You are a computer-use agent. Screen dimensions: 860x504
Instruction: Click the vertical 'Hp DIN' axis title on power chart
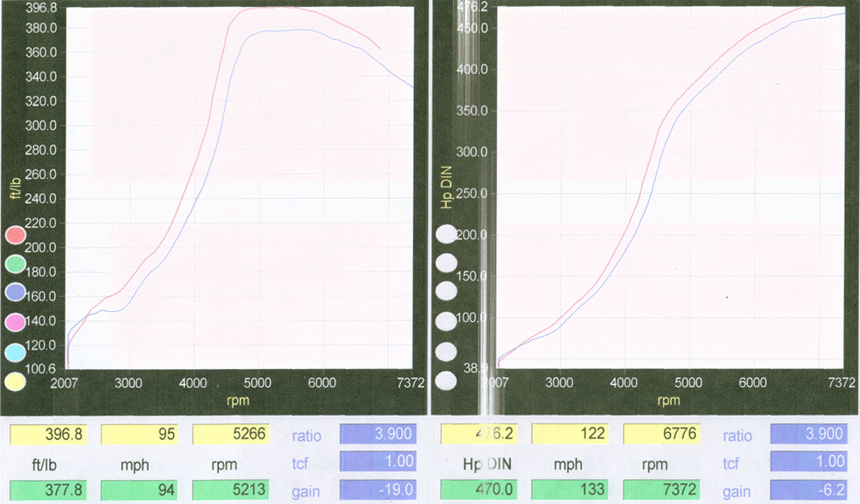[447, 188]
